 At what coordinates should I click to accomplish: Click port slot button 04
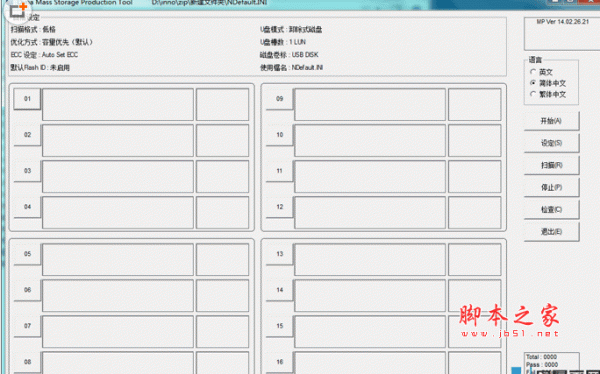tap(27, 207)
